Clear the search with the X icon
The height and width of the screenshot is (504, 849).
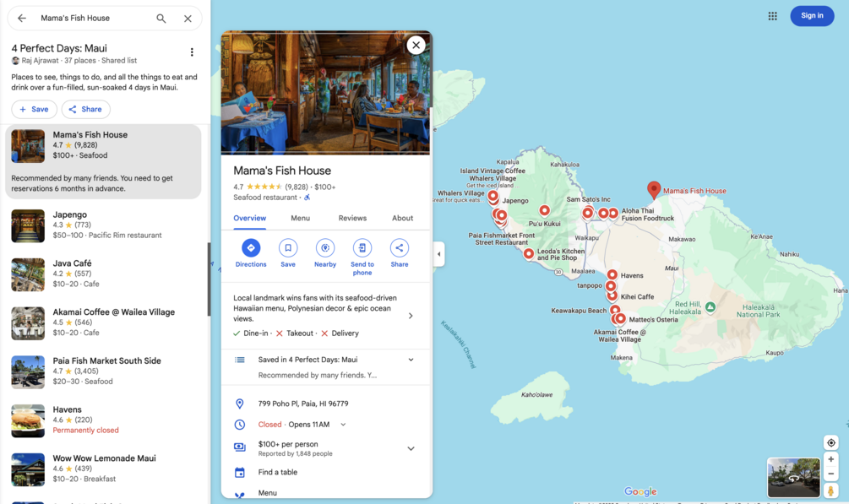pyautogui.click(x=188, y=19)
